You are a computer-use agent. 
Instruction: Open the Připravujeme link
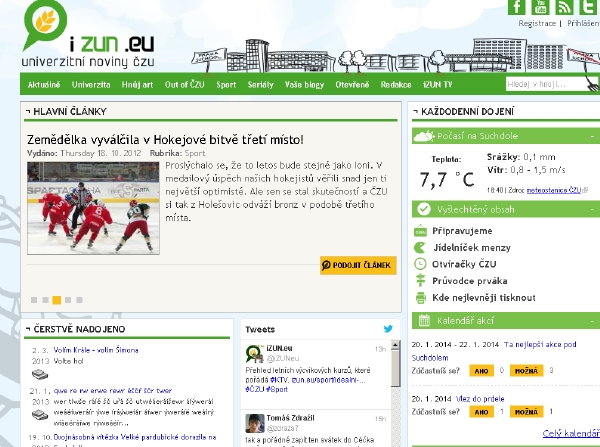[x=462, y=231]
